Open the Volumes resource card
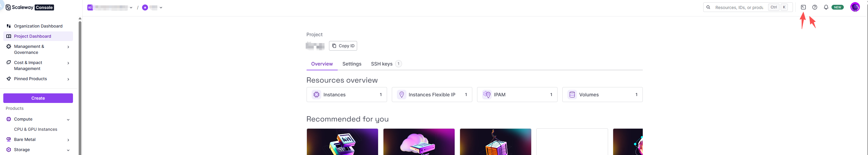 pos(602,95)
